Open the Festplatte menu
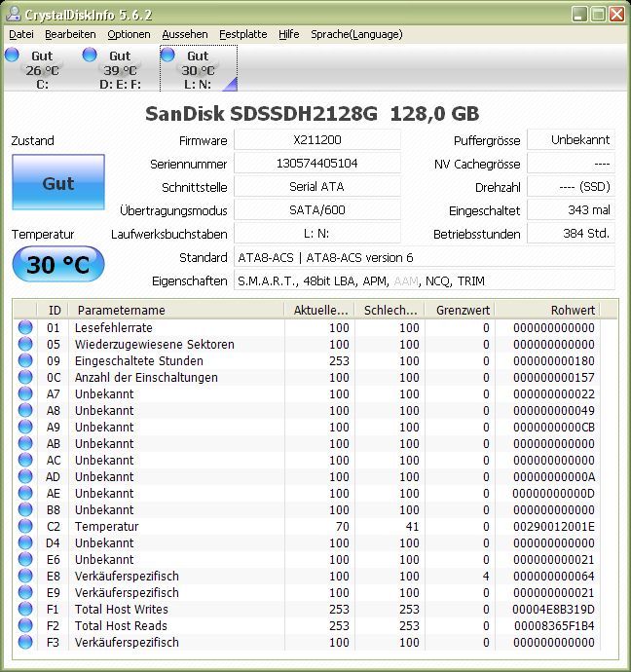The height and width of the screenshot is (672, 631). 242,34
